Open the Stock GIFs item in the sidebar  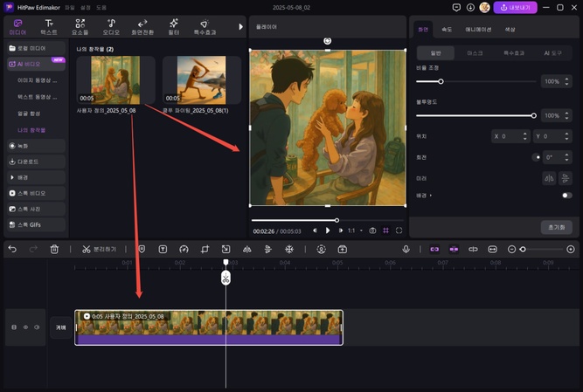pyautogui.click(x=36, y=224)
